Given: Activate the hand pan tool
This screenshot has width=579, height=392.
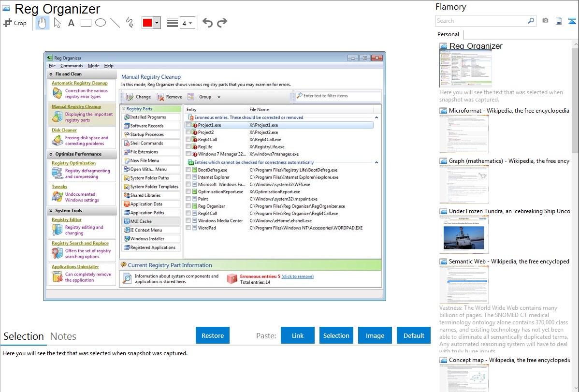Looking at the screenshot, I should point(43,23).
